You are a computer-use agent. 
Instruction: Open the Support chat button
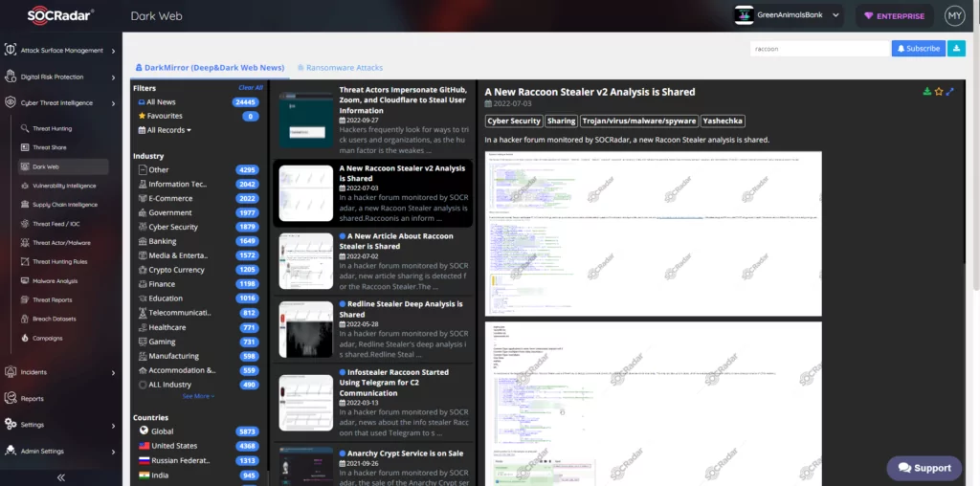click(924, 468)
